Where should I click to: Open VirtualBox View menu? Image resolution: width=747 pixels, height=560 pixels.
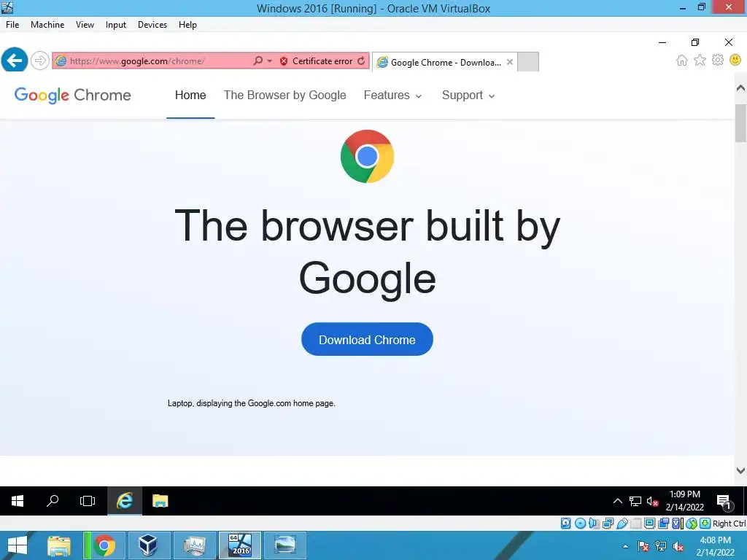coord(85,25)
